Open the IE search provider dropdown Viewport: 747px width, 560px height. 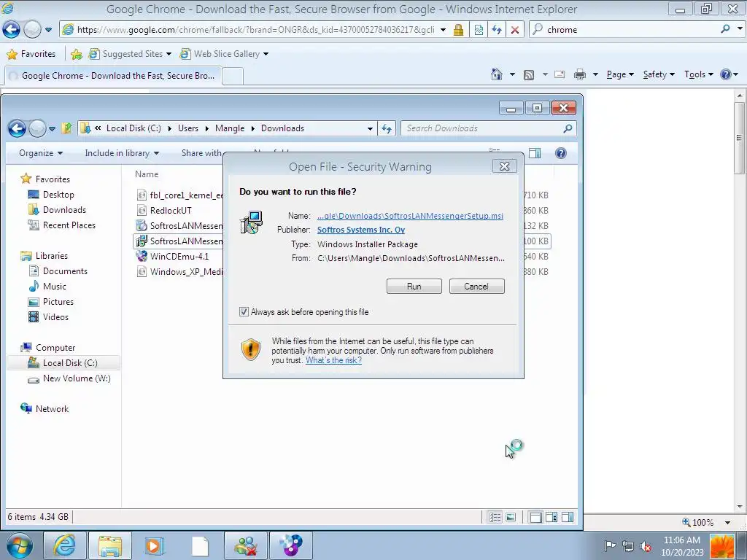740,29
